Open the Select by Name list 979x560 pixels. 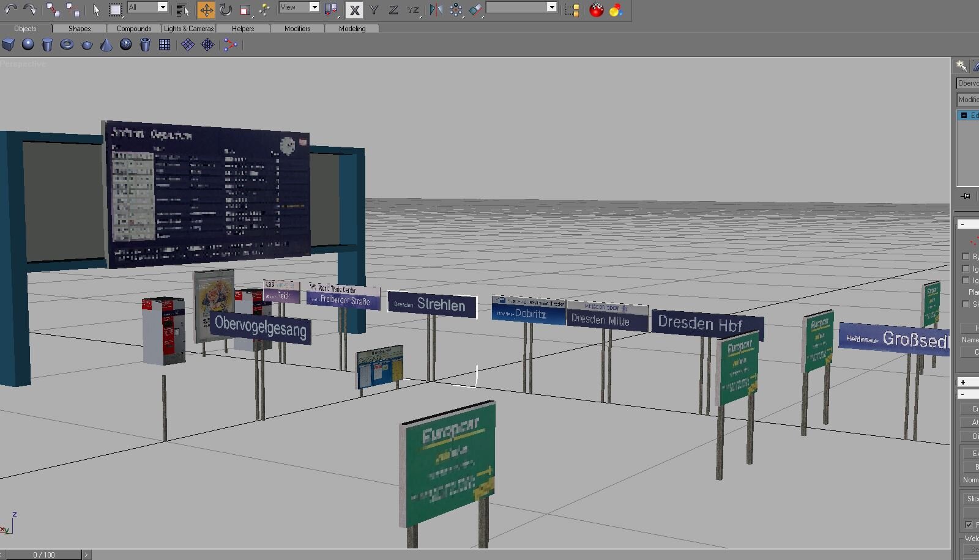point(182,10)
